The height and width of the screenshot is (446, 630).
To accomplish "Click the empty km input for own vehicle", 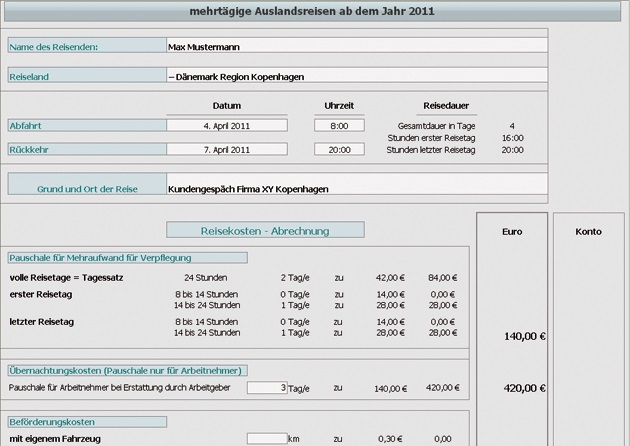I will [x=267, y=438].
